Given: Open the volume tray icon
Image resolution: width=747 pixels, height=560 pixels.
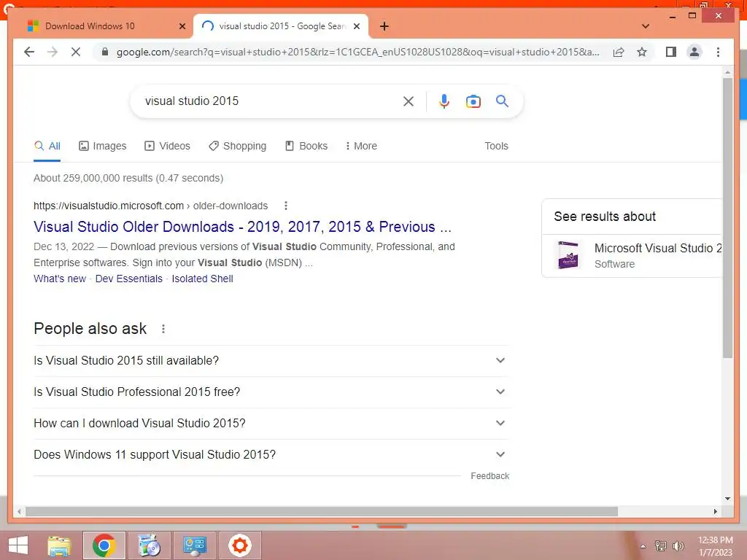Looking at the screenshot, I should [x=678, y=545].
